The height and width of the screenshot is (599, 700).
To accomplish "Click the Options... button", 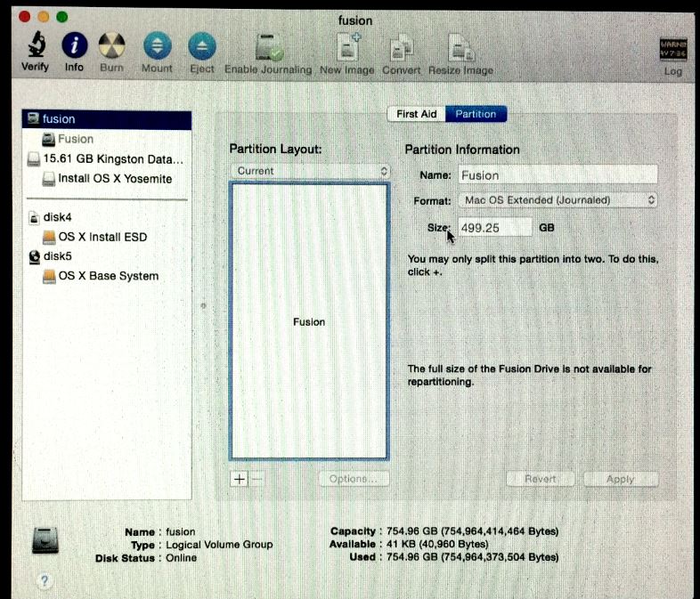I will click(x=354, y=479).
